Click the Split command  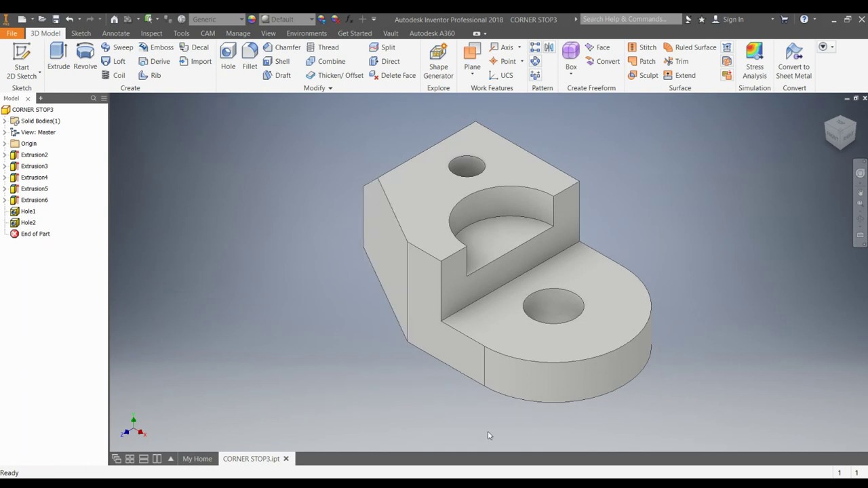click(382, 47)
